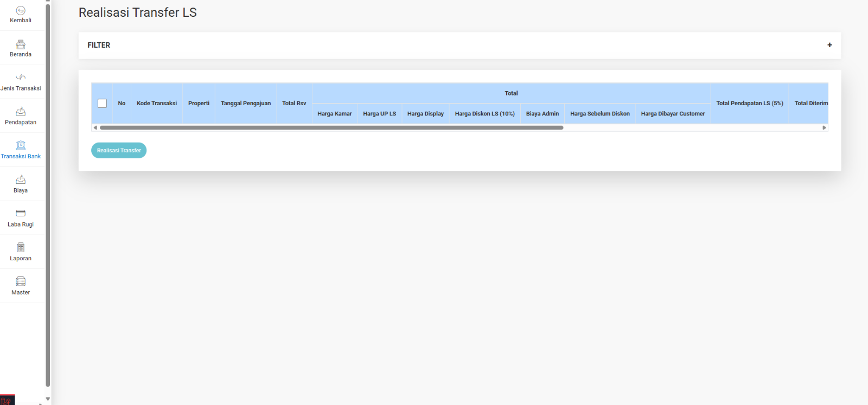The width and height of the screenshot is (868, 405).
Task: Open the Biaya sidebar icon
Action: (x=21, y=179)
